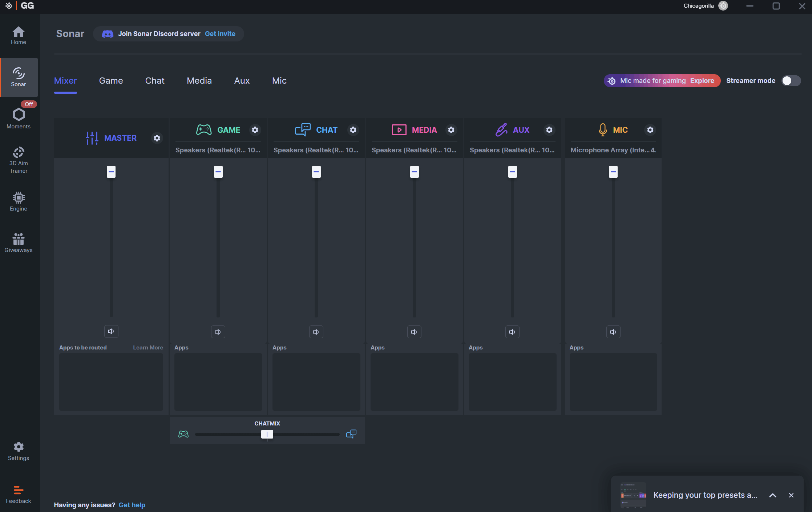Open the GAME channel settings gear
This screenshot has height=512, width=812.
click(255, 130)
